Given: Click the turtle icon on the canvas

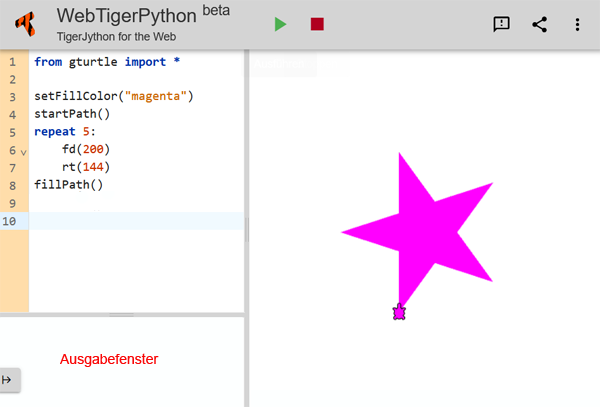Looking at the screenshot, I should (x=399, y=313).
